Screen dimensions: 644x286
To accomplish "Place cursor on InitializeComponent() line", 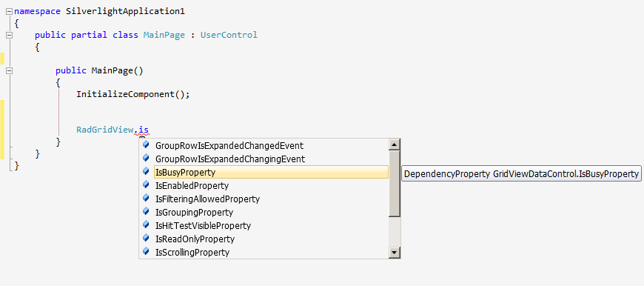I will 133,94.
